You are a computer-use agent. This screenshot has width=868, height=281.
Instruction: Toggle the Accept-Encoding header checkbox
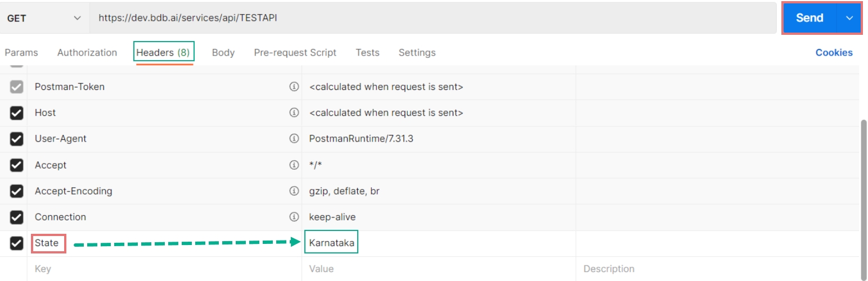pos(17,191)
